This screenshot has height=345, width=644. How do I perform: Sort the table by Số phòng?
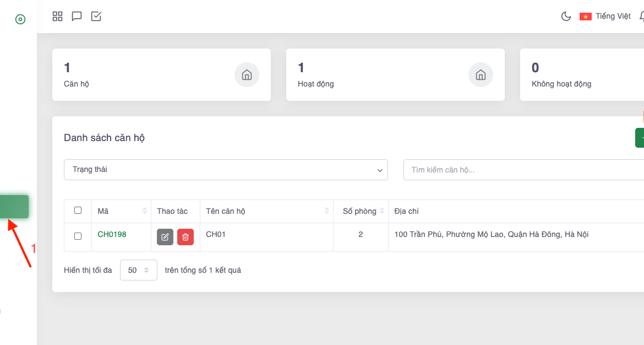[x=382, y=211]
